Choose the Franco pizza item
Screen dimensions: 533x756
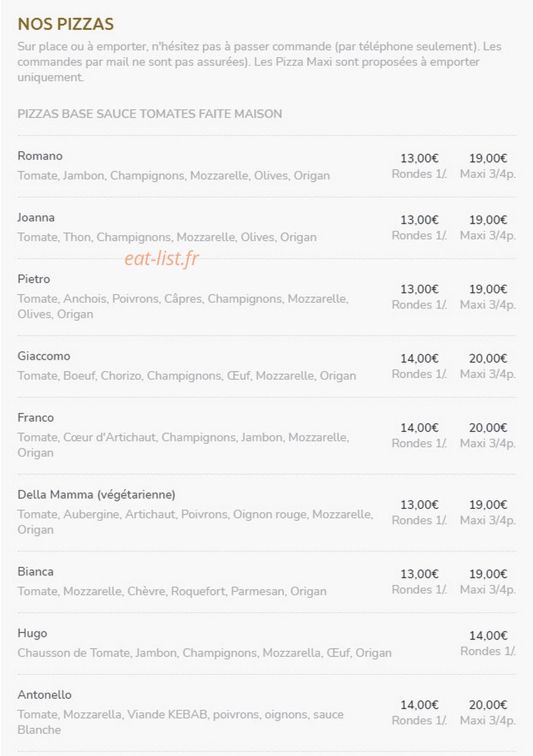(36, 417)
